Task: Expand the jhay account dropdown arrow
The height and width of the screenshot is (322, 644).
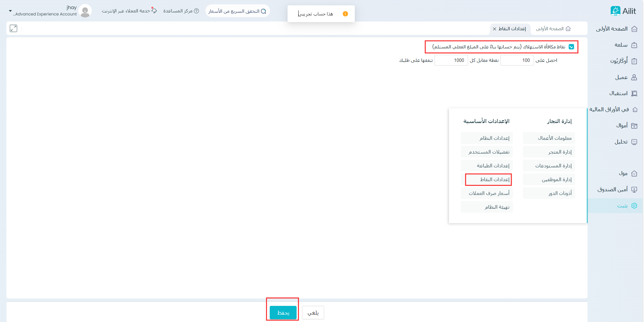Action: click(x=10, y=11)
